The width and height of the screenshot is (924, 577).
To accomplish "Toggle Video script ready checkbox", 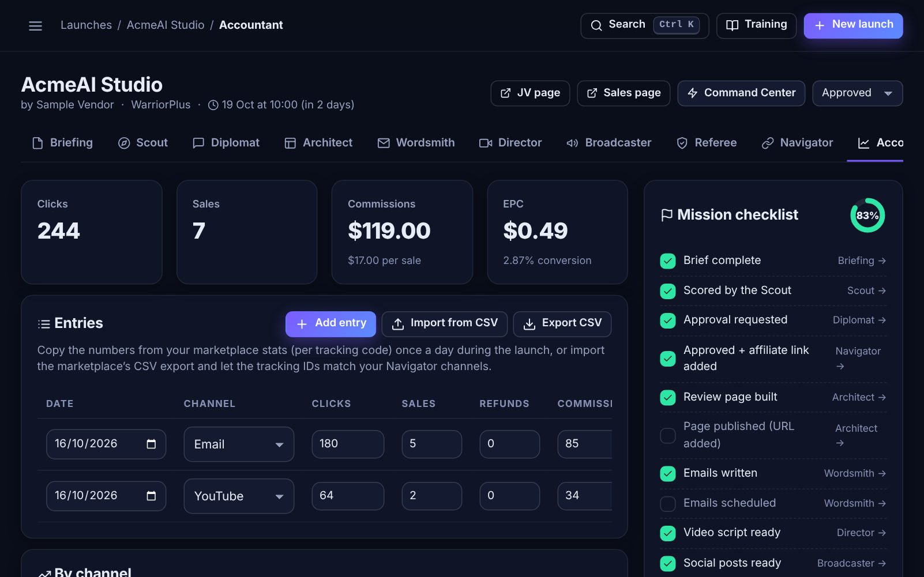I will coord(668,533).
